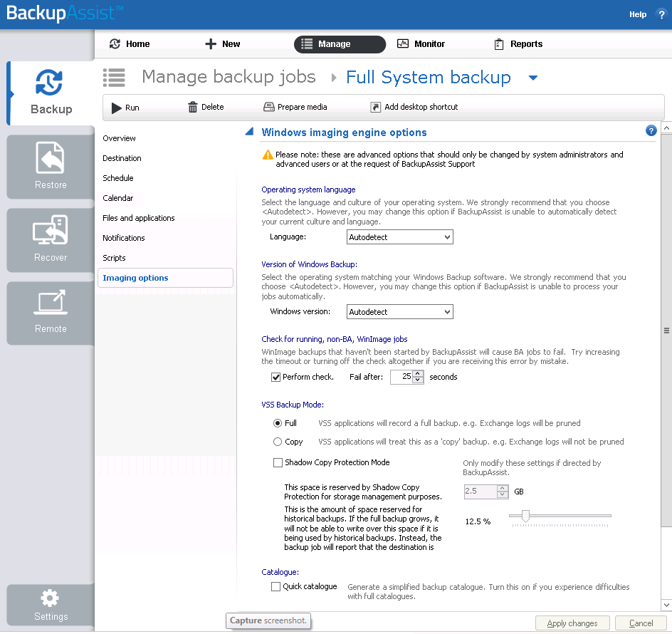This screenshot has height=634, width=672.
Task: Click the Full System backup title
Action: pyautogui.click(x=428, y=78)
